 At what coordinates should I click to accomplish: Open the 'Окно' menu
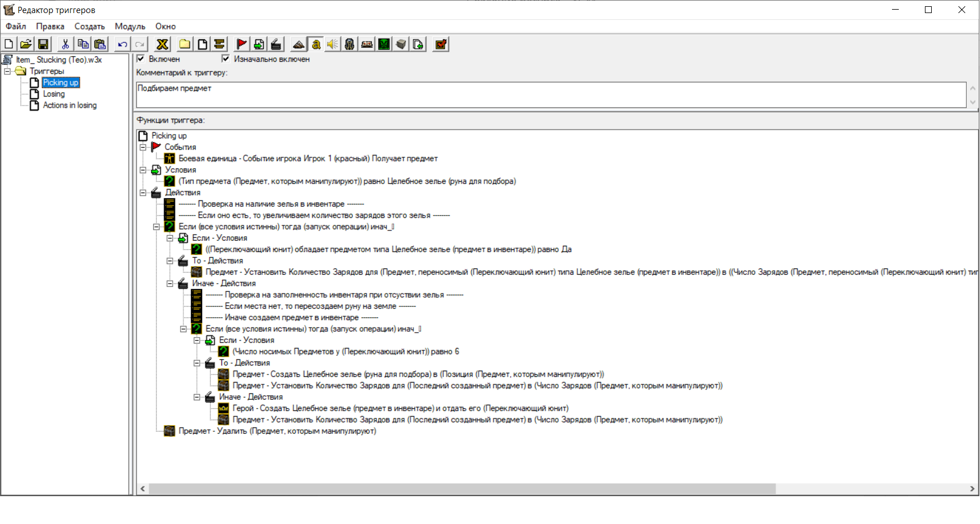[x=165, y=26]
